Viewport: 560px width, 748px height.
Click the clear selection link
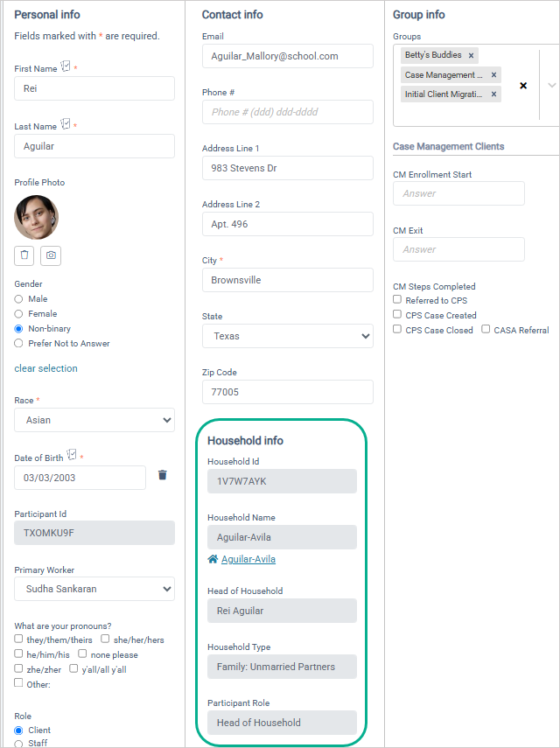tap(45, 368)
